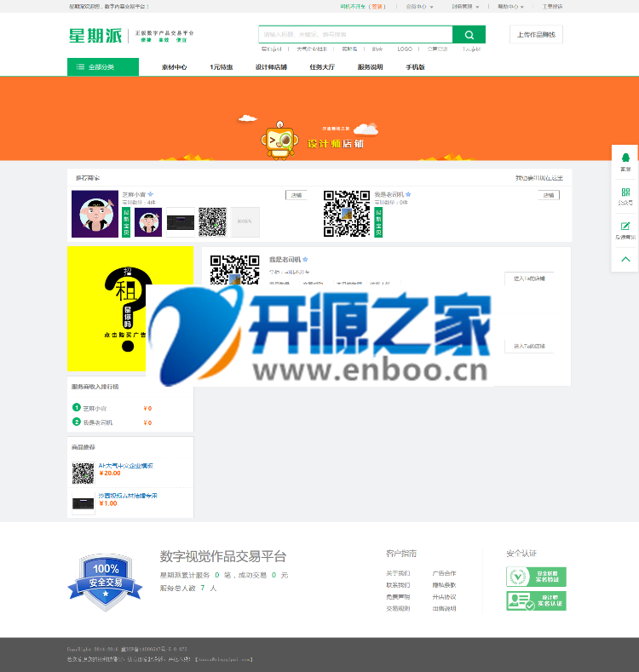
Task: Click 我是老司机's large QR code in rankings
Action: pyautogui.click(x=347, y=214)
